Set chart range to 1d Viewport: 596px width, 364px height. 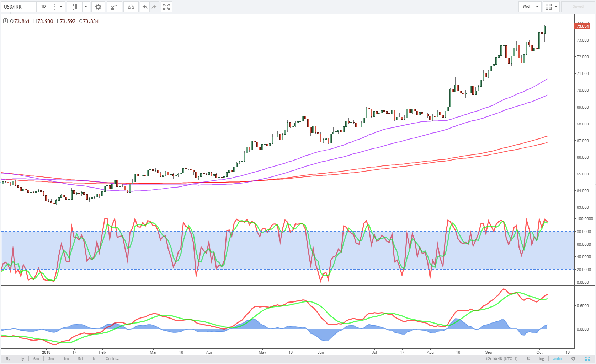point(94,359)
